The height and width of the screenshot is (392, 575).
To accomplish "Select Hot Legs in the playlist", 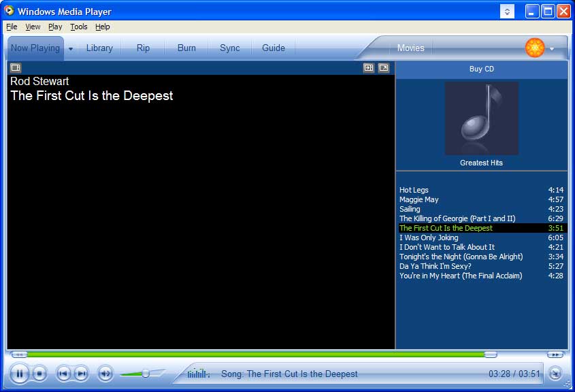I will coord(482,190).
